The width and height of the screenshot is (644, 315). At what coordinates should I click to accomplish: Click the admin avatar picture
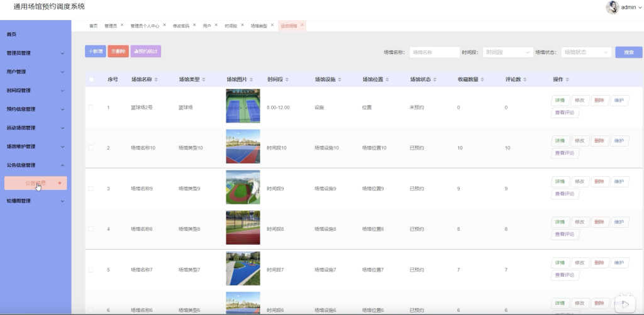pyautogui.click(x=613, y=8)
